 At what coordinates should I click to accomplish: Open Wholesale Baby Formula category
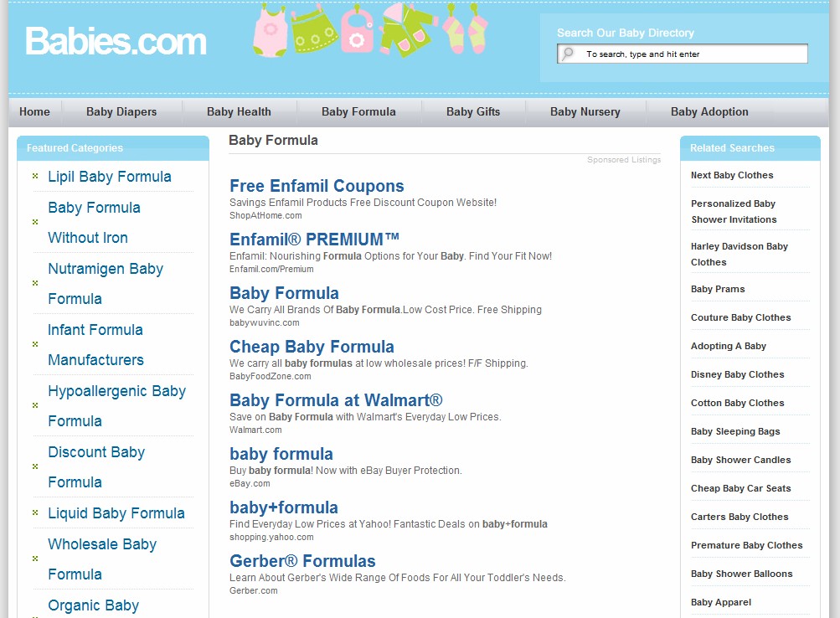(x=102, y=559)
